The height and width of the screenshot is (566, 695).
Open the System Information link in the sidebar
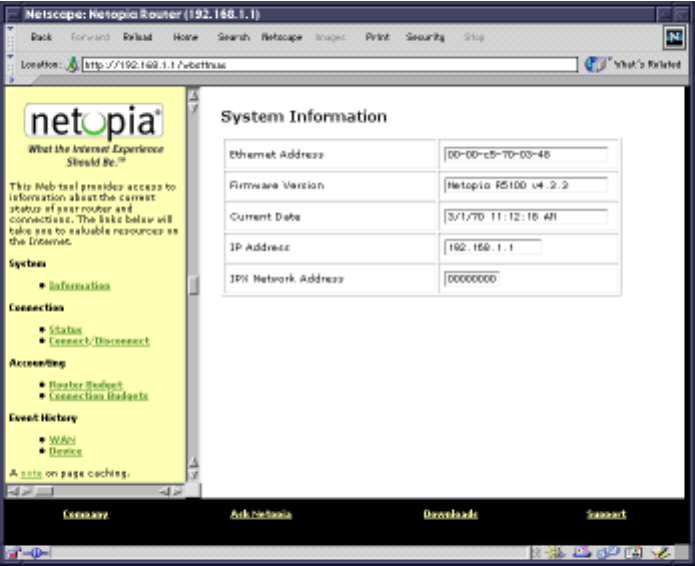point(79,285)
